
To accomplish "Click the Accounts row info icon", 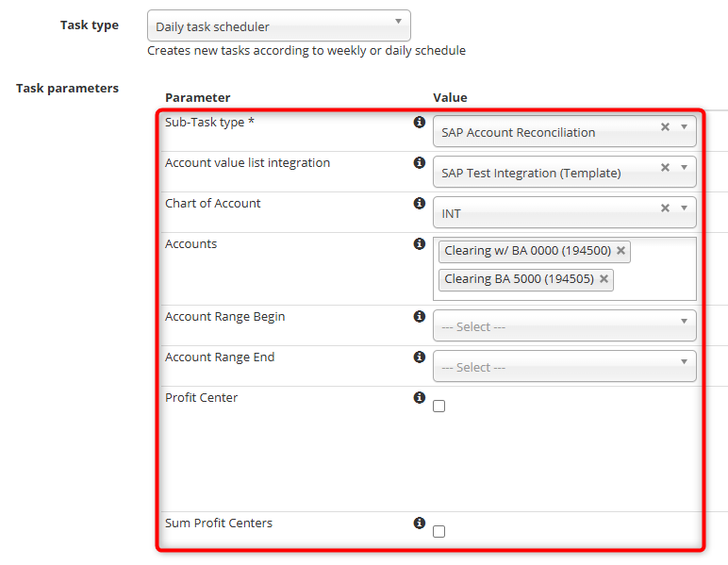I will tap(420, 244).
